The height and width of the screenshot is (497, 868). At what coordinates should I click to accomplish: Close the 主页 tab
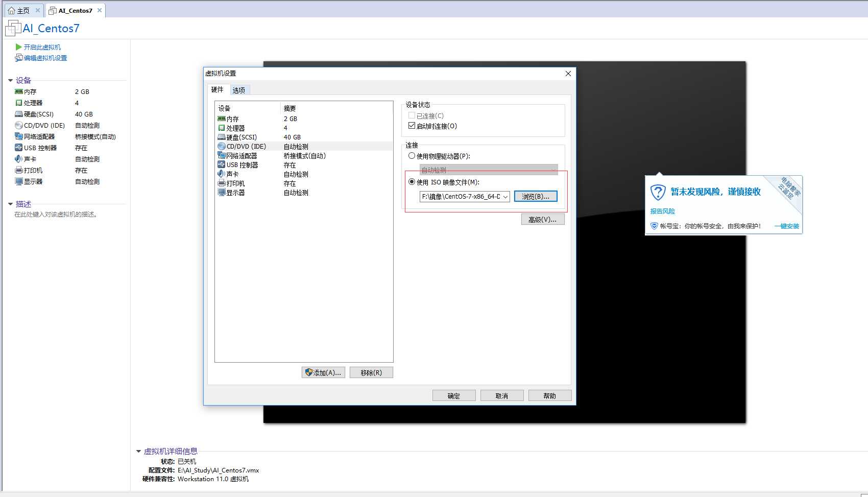(38, 10)
